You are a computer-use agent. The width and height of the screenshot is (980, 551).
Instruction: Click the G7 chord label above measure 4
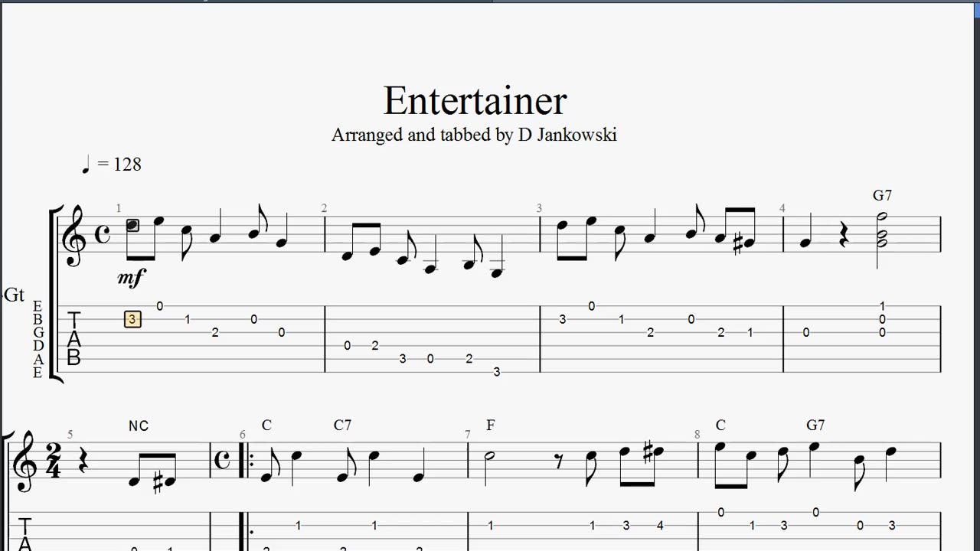click(x=883, y=195)
